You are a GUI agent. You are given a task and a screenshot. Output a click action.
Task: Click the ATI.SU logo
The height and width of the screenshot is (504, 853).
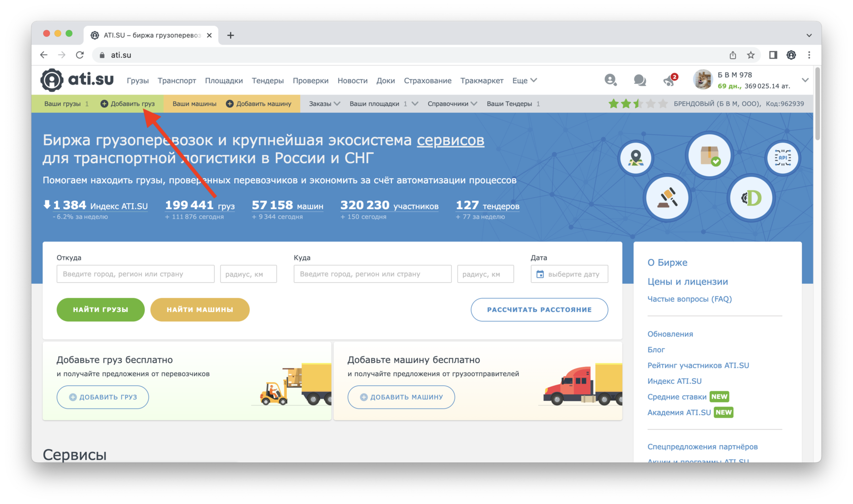click(77, 80)
